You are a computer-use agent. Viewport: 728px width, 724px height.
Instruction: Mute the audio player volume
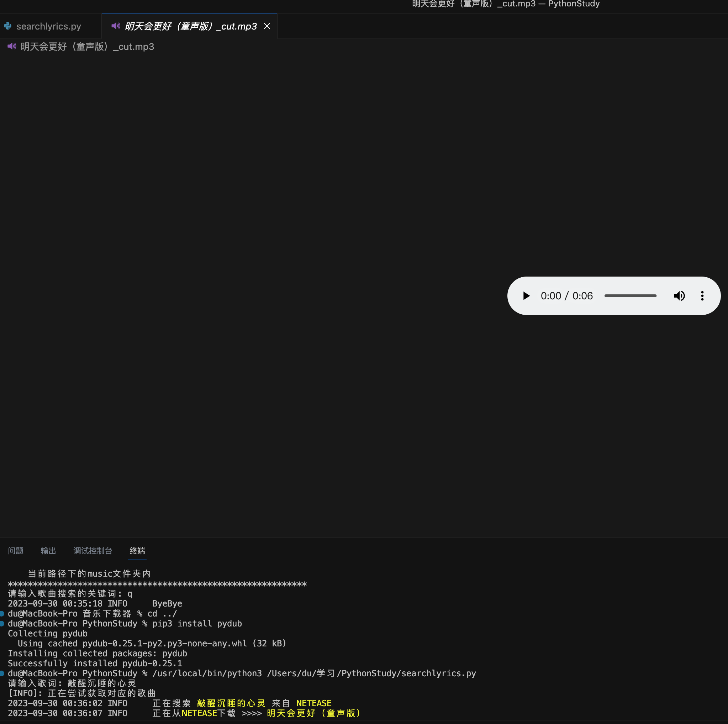(679, 296)
